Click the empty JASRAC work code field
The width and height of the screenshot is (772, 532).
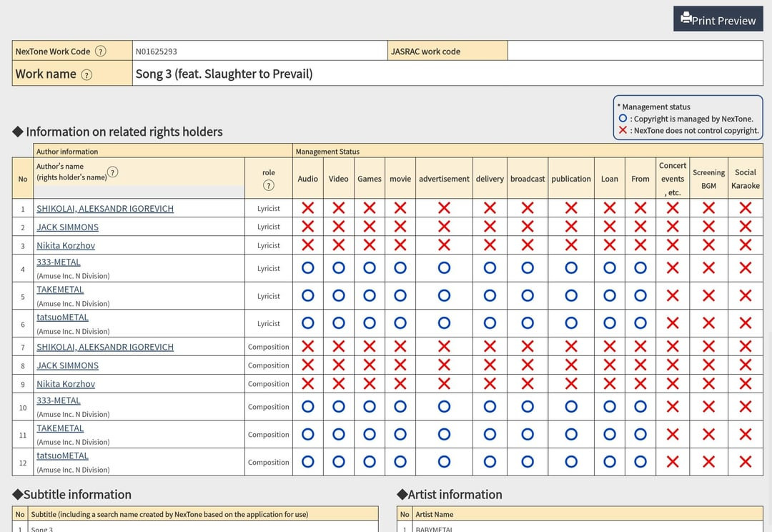click(635, 51)
